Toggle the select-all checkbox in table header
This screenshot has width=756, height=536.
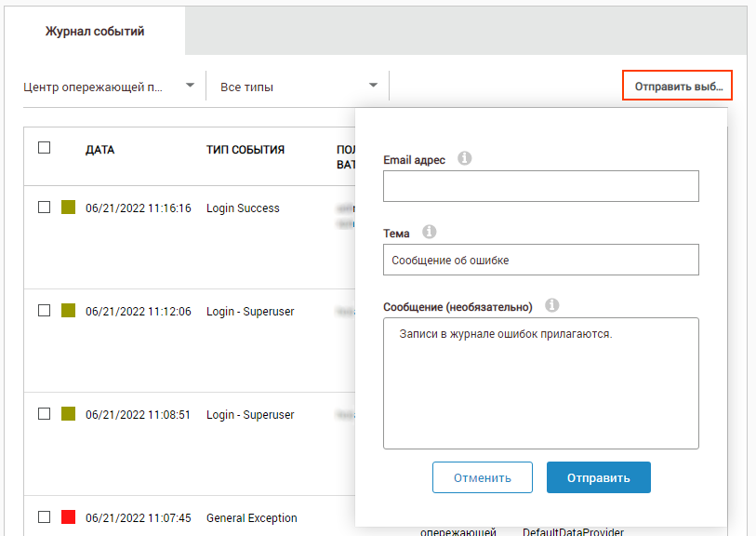[44, 147]
